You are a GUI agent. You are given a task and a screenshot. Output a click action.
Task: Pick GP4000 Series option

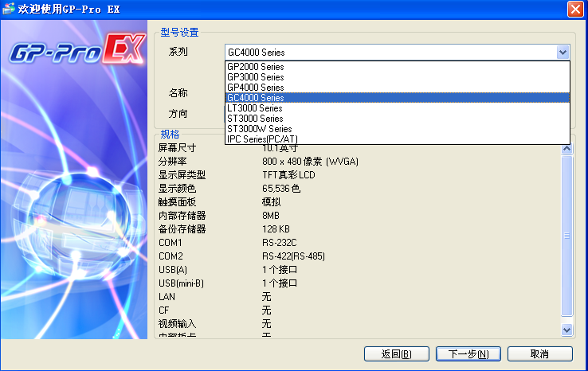coord(255,88)
